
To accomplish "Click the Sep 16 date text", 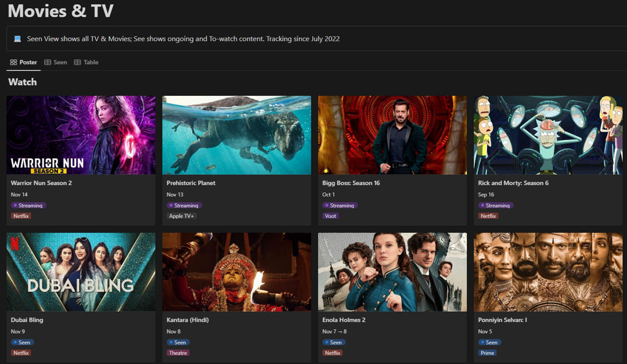I will tap(486, 195).
